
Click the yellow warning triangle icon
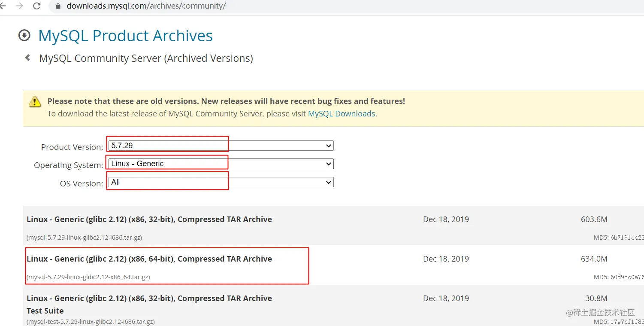pyautogui.click(x=35, y=102)
